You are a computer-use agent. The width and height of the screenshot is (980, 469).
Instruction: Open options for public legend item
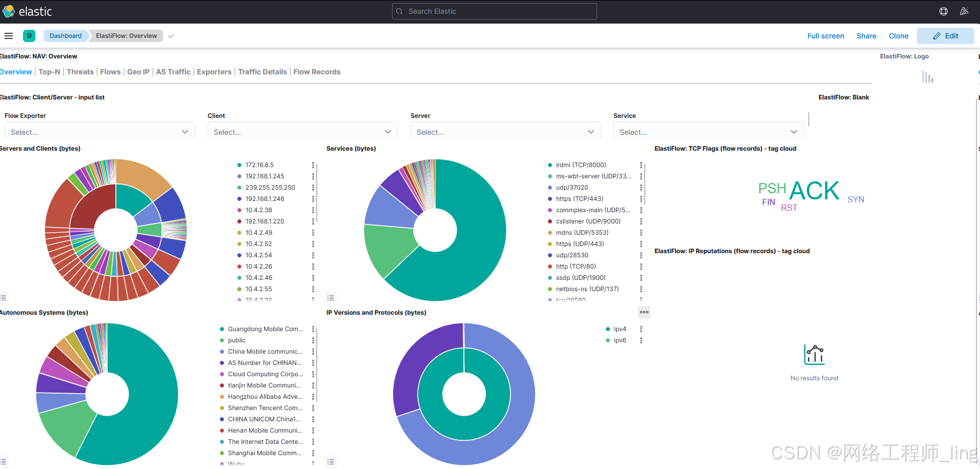(x=313, y=340)
